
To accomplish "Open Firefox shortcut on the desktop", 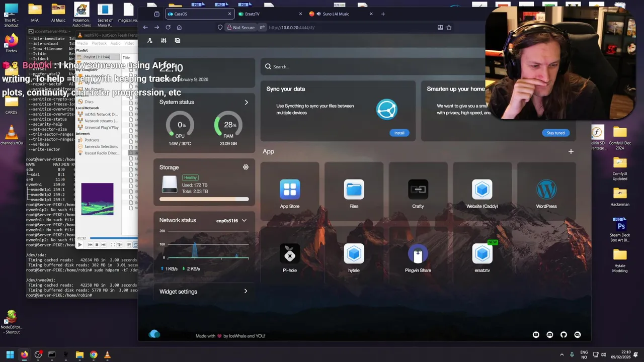I will [x=11, y=42].
